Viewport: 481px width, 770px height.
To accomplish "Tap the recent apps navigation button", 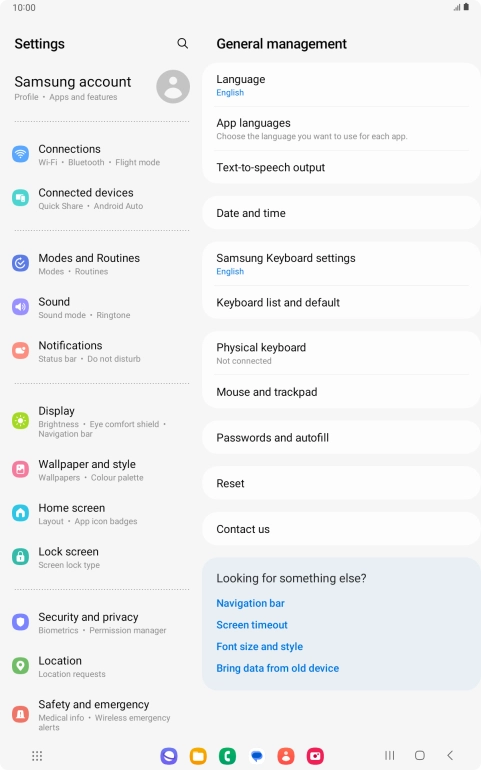I will click(x=390, y=755).
